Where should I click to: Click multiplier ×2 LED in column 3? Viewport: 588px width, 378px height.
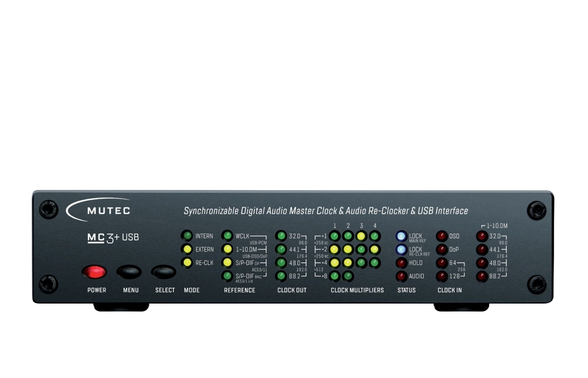(362, 249)
